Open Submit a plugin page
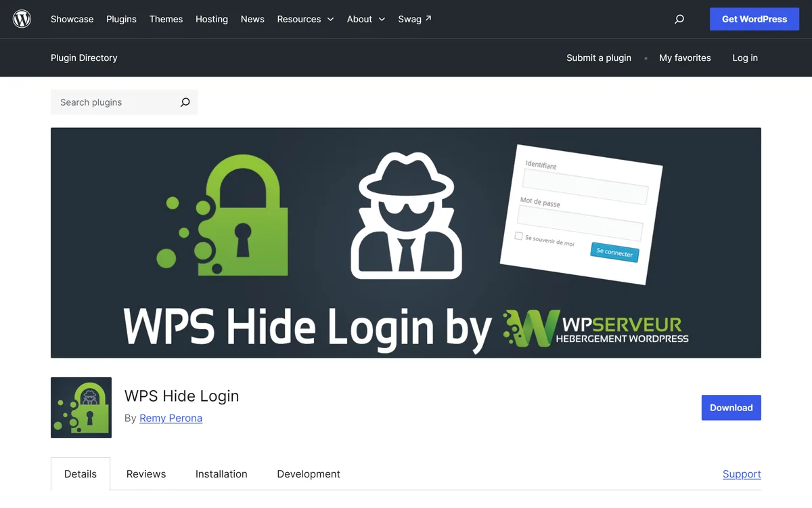812x508 pixels. (599, 58)
